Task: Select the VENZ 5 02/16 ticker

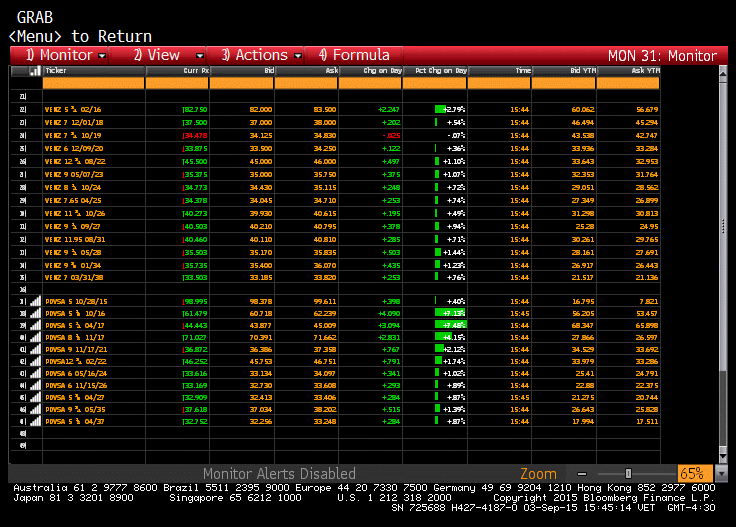Action: click(73, 109)
